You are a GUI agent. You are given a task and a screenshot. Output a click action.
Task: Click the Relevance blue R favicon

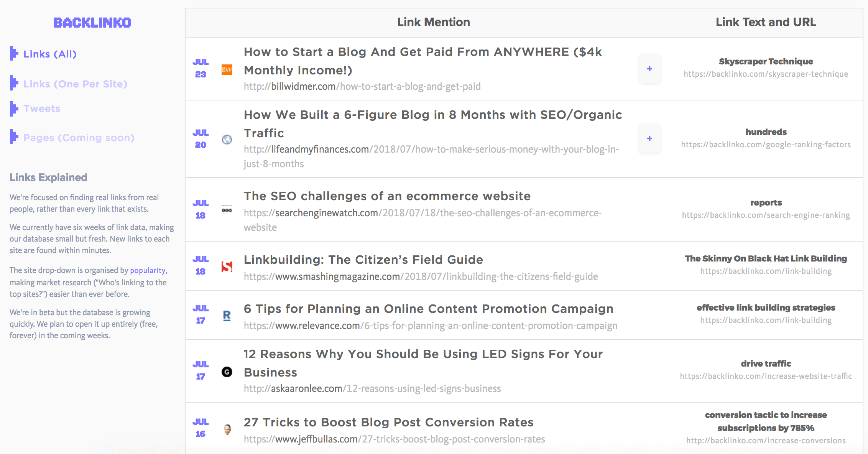tap(227, 316)
